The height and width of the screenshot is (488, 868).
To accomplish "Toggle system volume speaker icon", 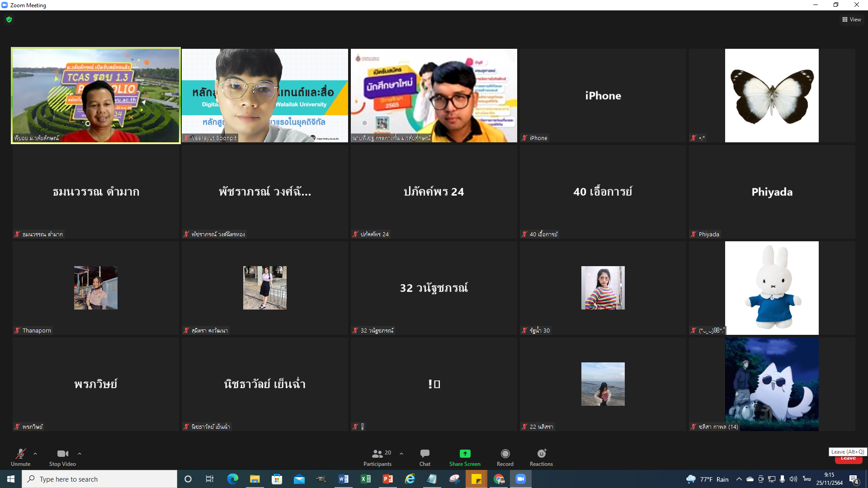I will (x=793, y=479).
